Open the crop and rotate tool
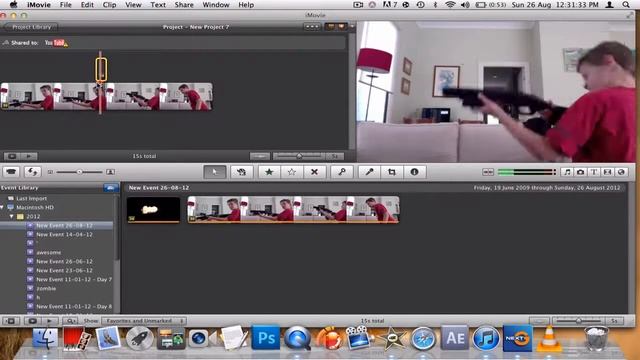 392,172
